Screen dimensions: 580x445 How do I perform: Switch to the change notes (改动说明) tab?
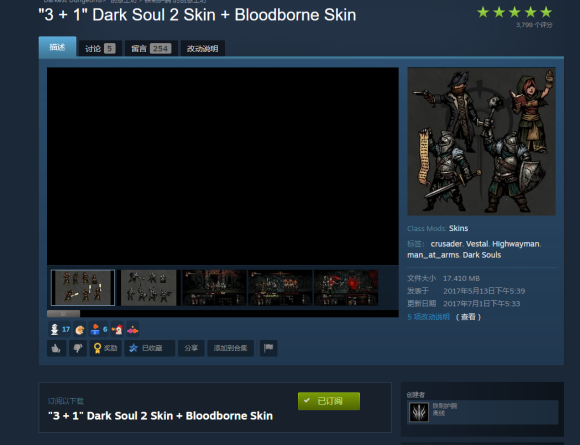coord(202,48)
